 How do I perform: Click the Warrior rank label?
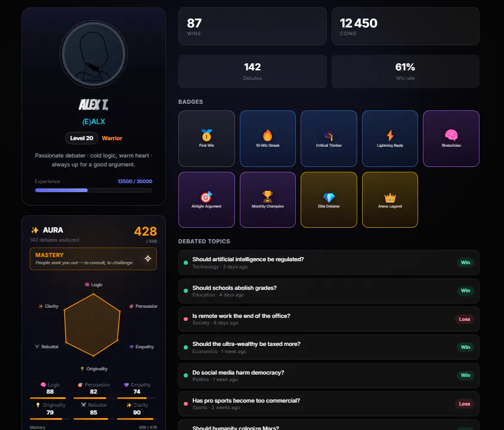pyautogui.click(x=112, y=138)
